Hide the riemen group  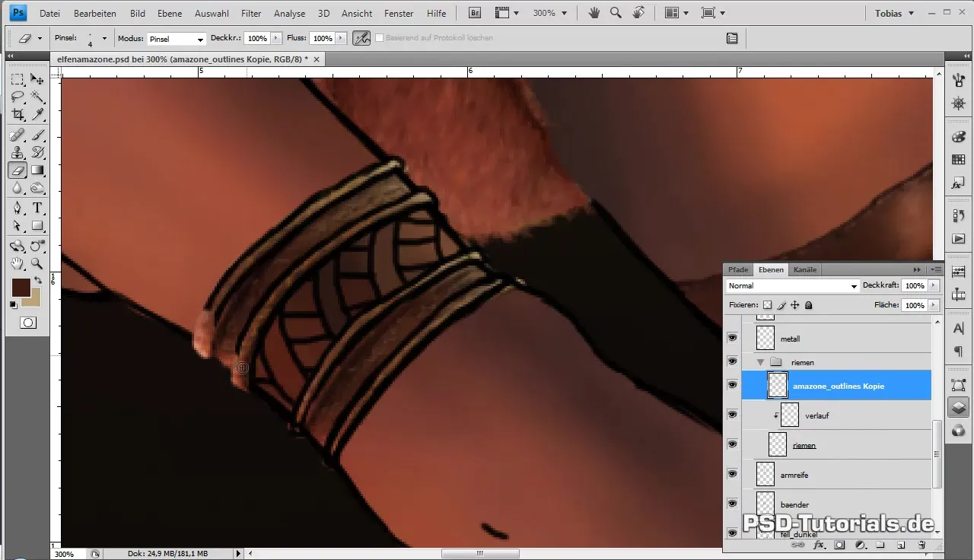point(732,361)
